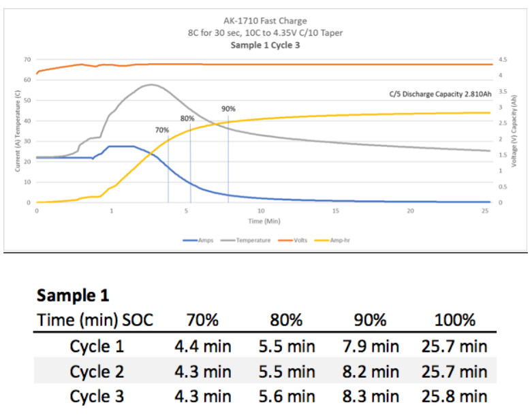Click the 70% marker label on chart
This screenshot has width=530, height=420.
[162, 130]
